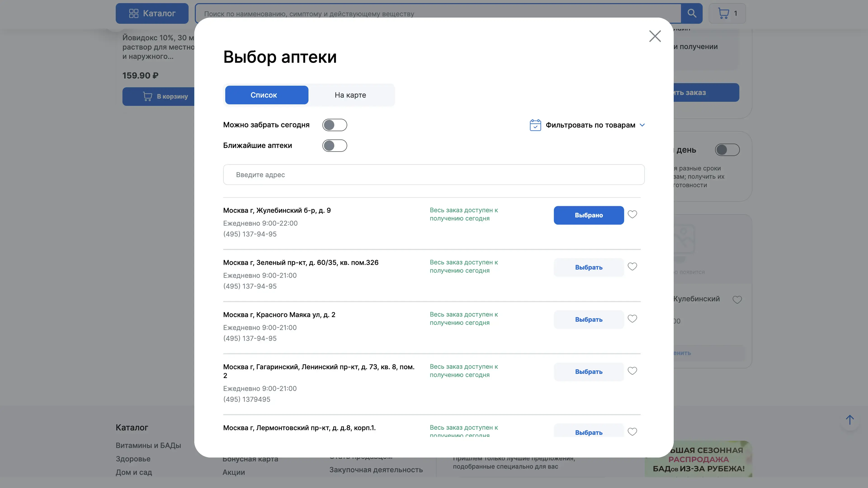This screenshot has width=868, height=488.
Task: Click heart next to Лермонтовский пр-кт pharmacy
Action: [x=632, y=432]
